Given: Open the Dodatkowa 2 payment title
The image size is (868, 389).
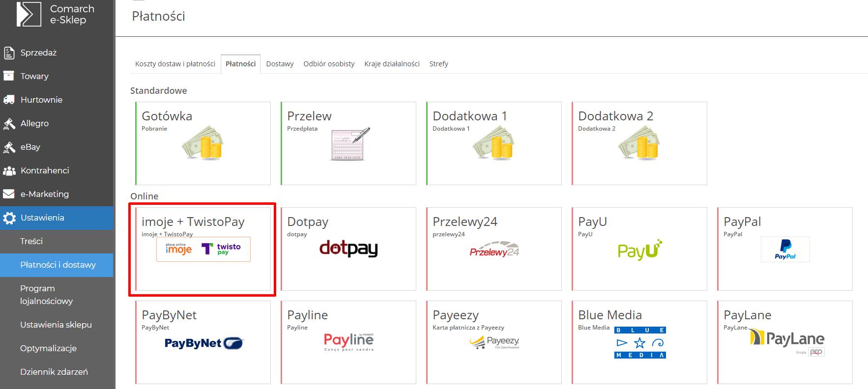Looking at the screenshot, I should 615,116.
